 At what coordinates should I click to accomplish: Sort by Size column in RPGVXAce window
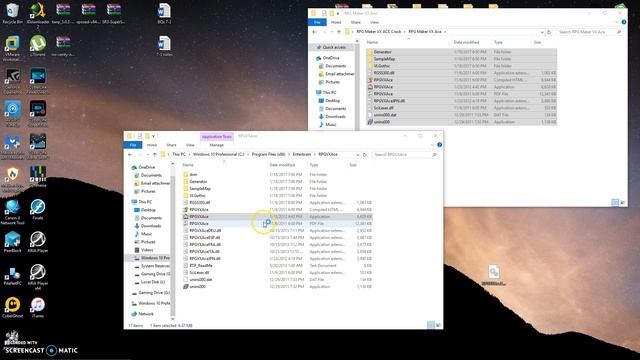coord(353,165)
